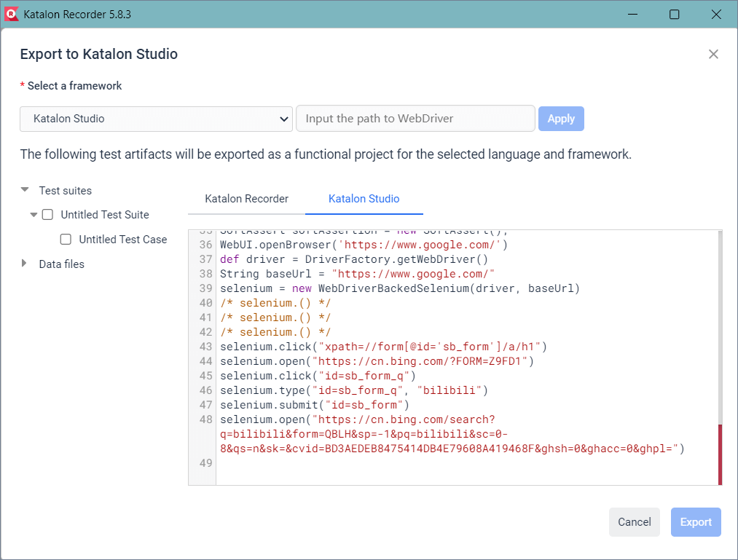The height and width of the screenshot is (560, 738).
Task: Close the Export to Katalon Studio dialog
Action: click(x=713, y=54)
